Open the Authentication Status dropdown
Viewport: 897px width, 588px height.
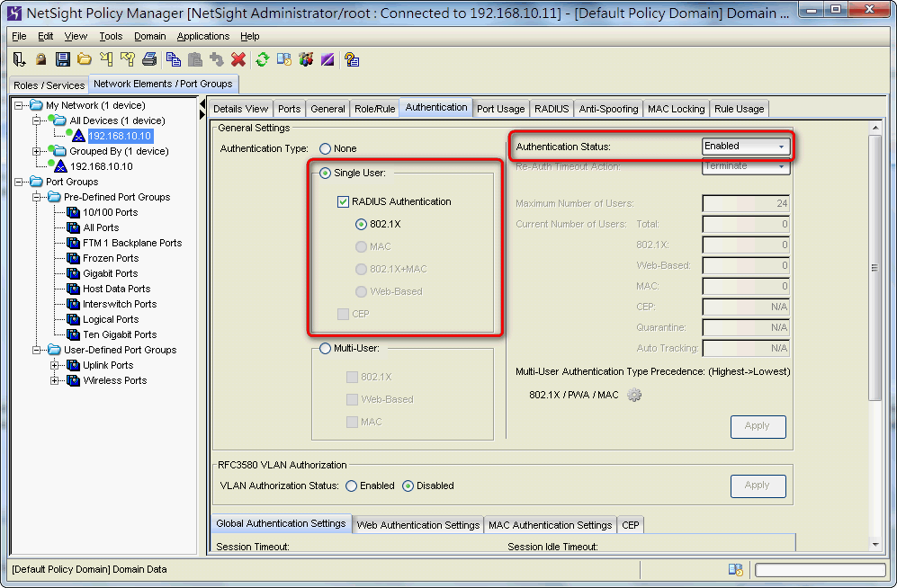pyautogui.click(x=746, y=147)
